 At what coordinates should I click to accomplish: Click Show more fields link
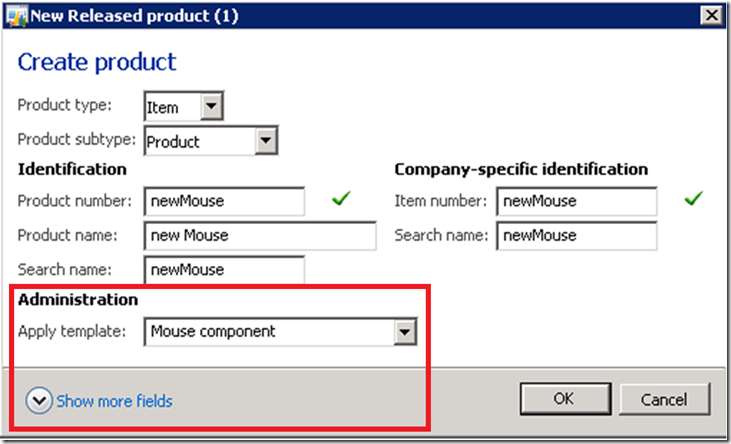114,401
